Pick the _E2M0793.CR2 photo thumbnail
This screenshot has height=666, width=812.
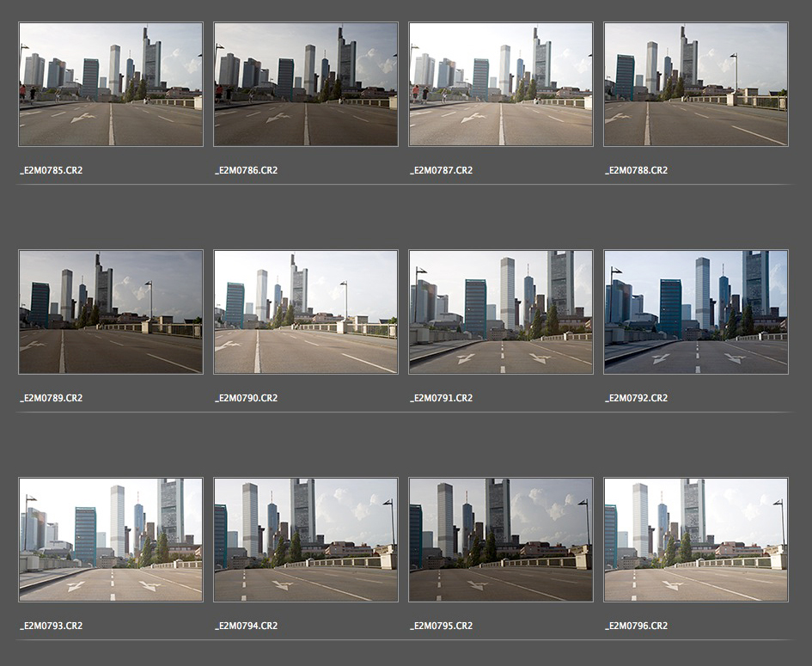click(111, 540)
